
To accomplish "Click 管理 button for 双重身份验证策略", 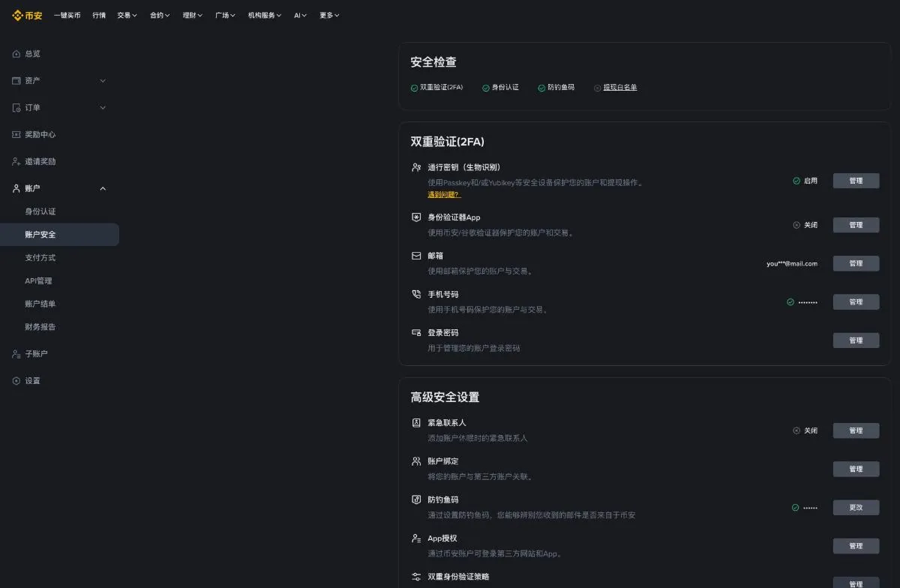I will click(x=856, y=583).
